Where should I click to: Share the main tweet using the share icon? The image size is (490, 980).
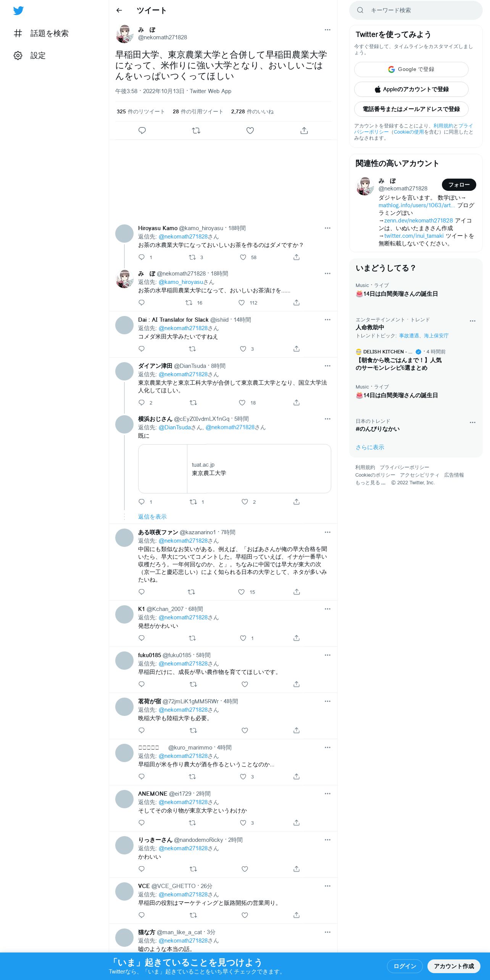point(304,131)
